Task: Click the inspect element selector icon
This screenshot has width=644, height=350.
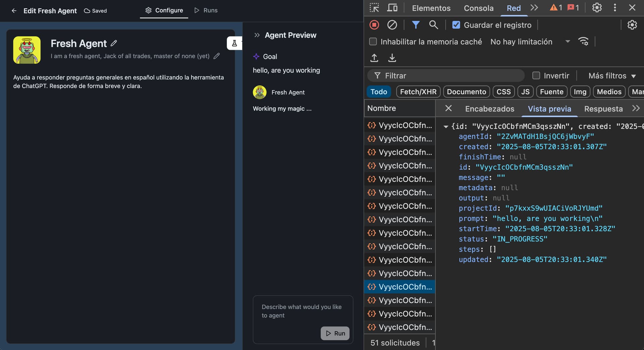Action: (x=374, y=8)
